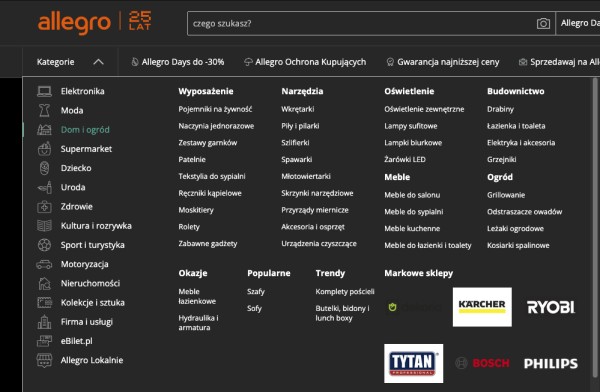The image size is (600, 392).
Task: Open Komplety pościeli under Trendy
Action: pyautogui.click(x=345, y=291)
